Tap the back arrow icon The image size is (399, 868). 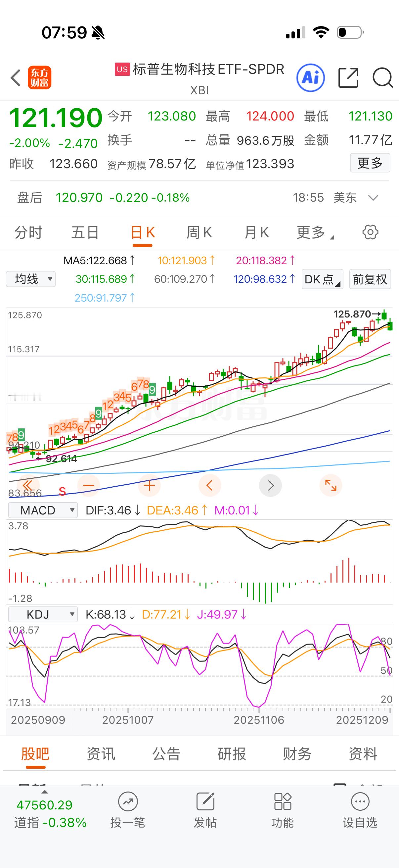point(16,78)
